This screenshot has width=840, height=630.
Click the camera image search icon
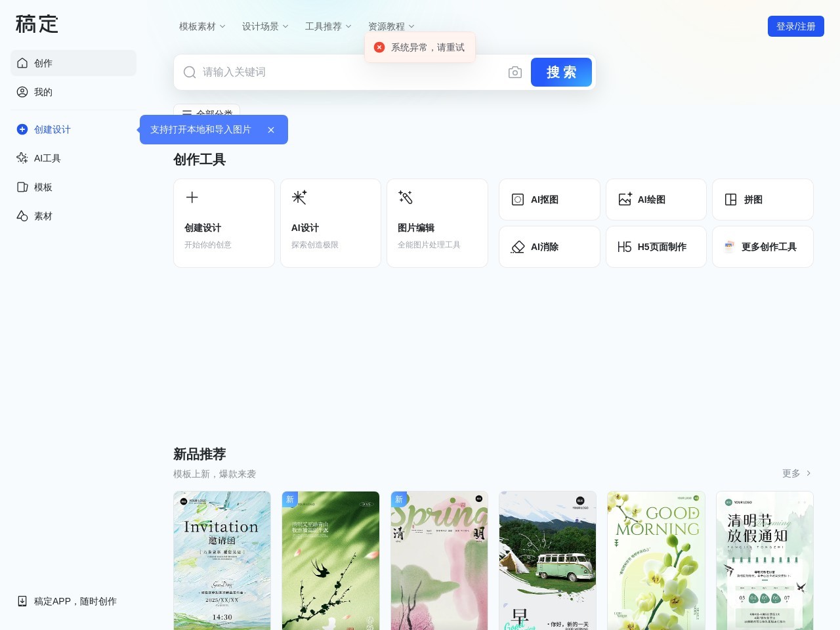click(515, 72)
